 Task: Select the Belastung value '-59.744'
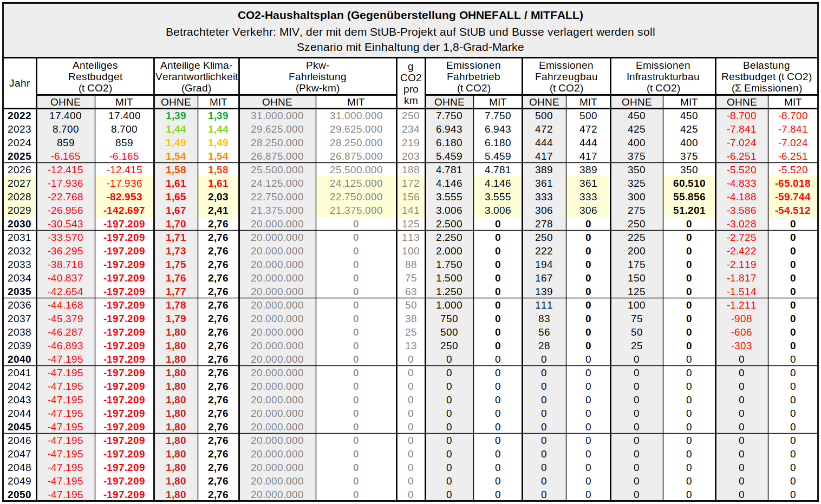[x=793, y=197]
